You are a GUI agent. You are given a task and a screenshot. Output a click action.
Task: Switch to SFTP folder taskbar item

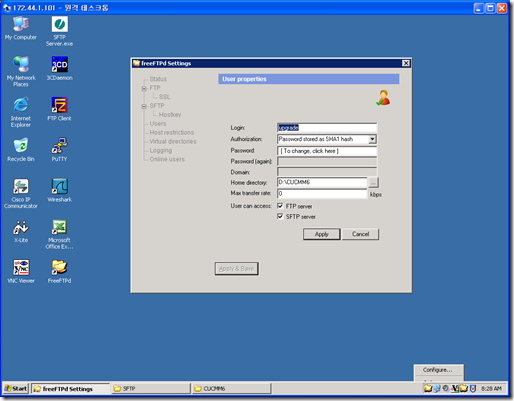[x=151, y=389]
